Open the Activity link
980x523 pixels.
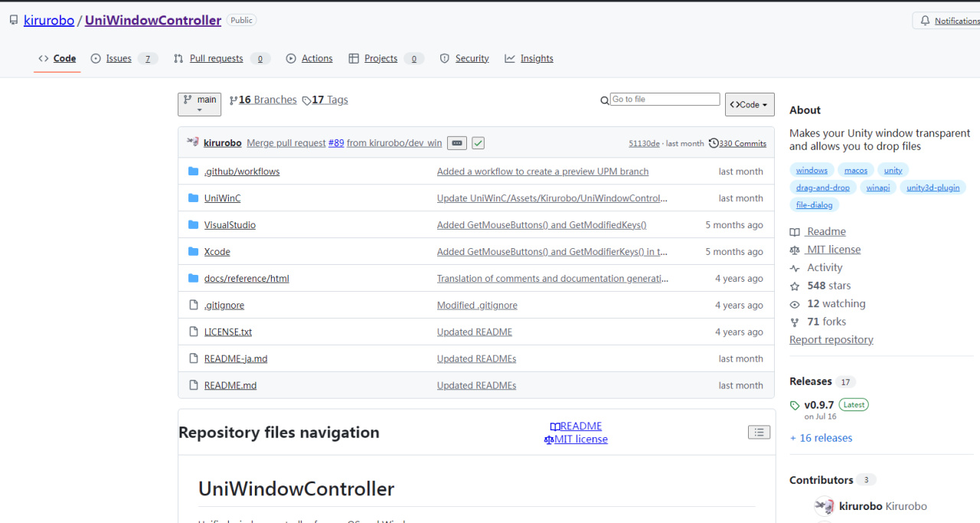point(816,268)
